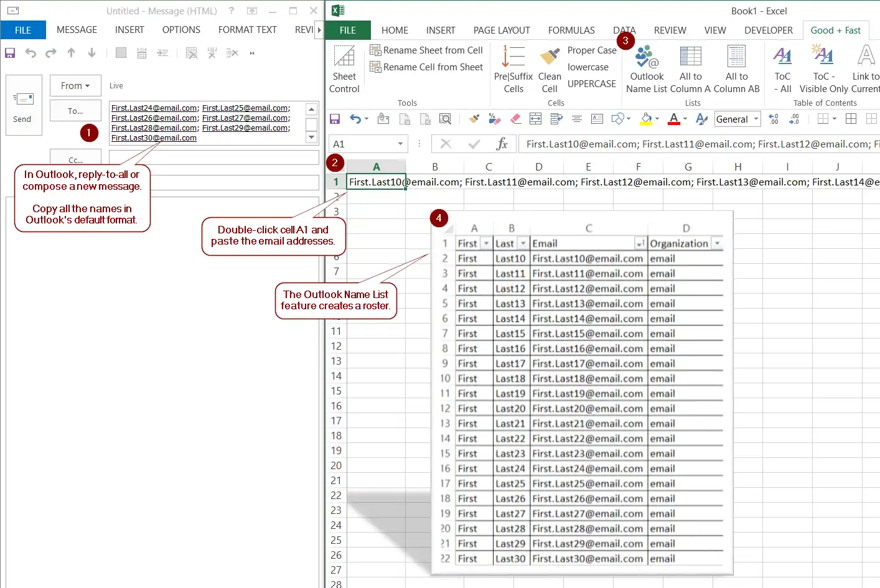Click All to Column AB
Viewport: 880px width, 588px height.
click(737, 69)
